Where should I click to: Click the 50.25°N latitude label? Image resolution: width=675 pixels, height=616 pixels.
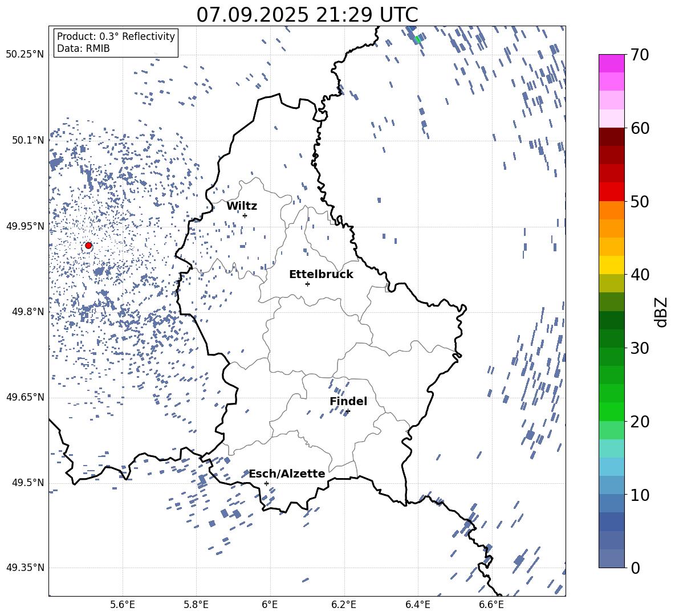(x=25, y=55)
